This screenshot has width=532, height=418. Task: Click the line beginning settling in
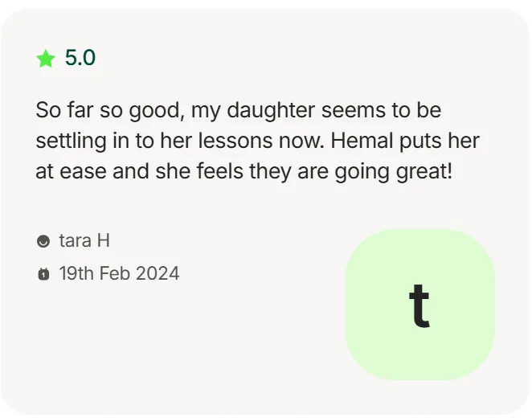pyautogui.click(x=257, y=141)
